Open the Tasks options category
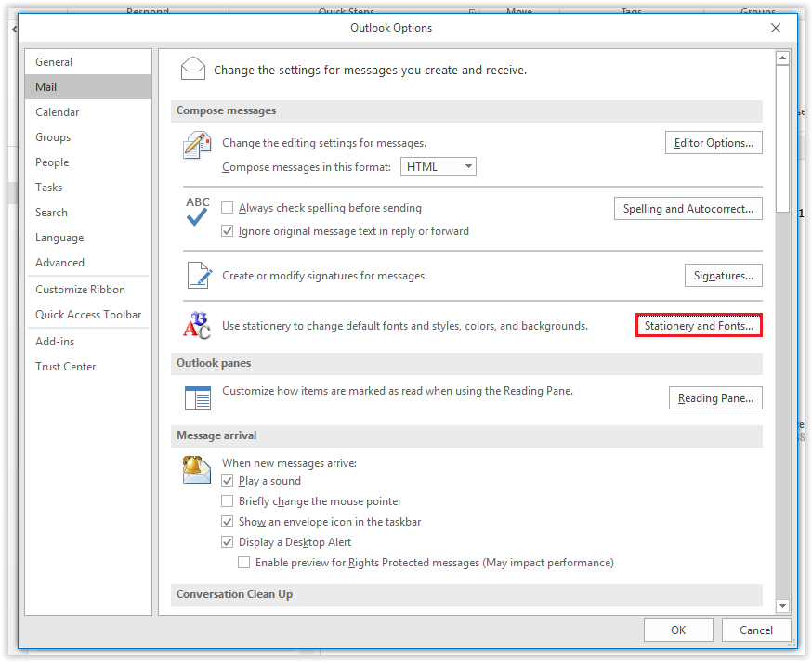Screen dimensions: 812x662 click(88, 188)
